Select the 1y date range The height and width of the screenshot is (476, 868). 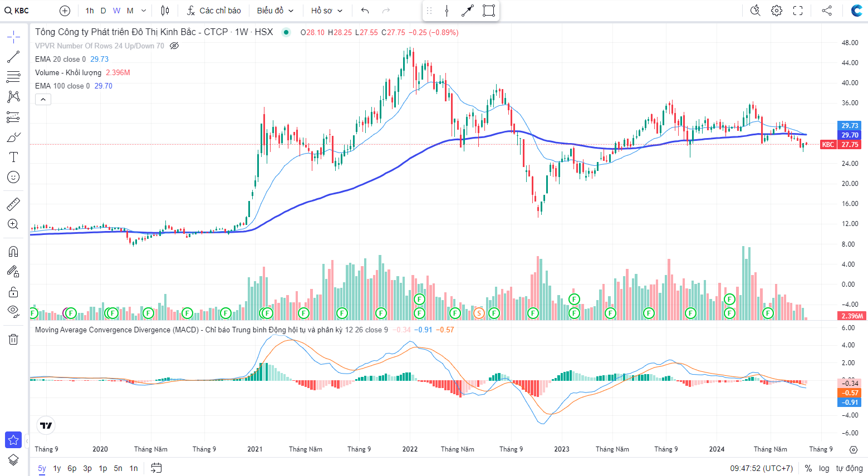[x=57, y=468]
